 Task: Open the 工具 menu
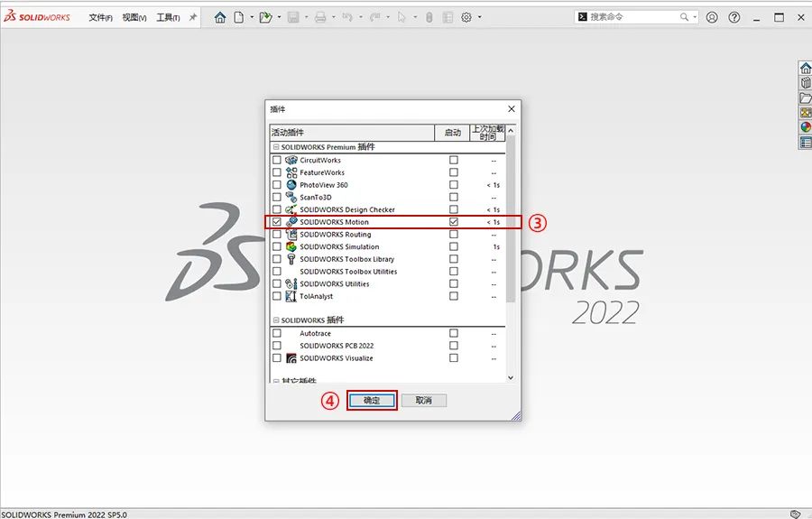coord(169,18)
